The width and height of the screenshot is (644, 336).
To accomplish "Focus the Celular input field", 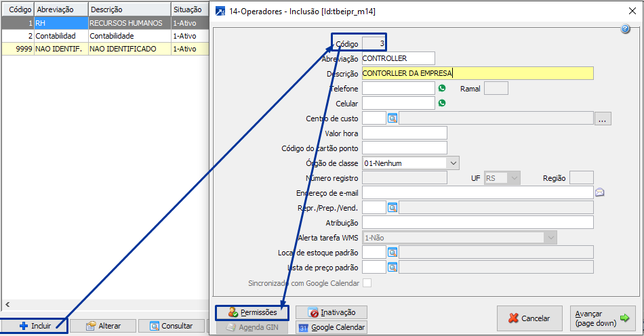I will 399,103.
